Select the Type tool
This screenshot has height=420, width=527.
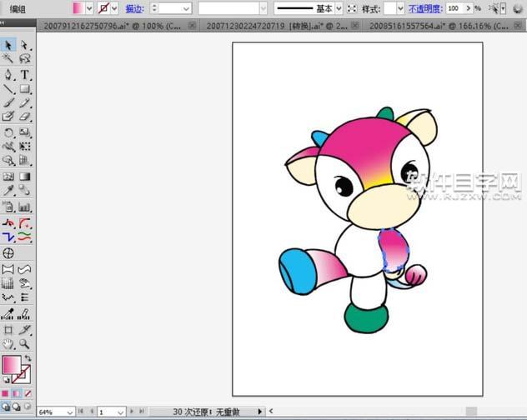click(x=25, y=74)
